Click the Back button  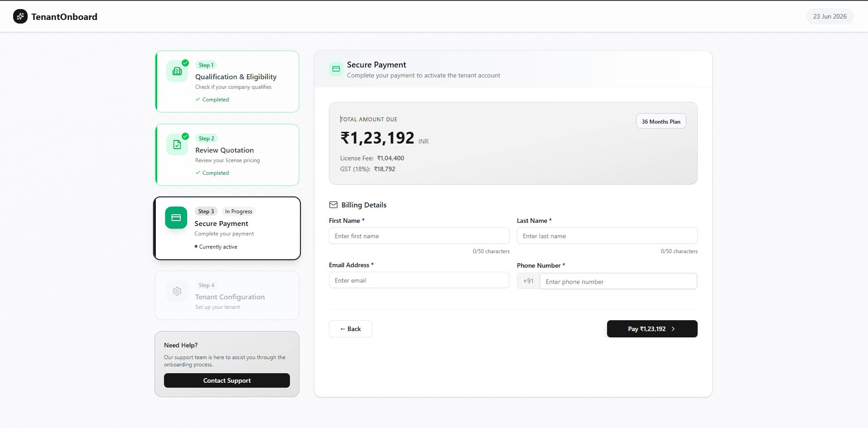coord(351,329)
